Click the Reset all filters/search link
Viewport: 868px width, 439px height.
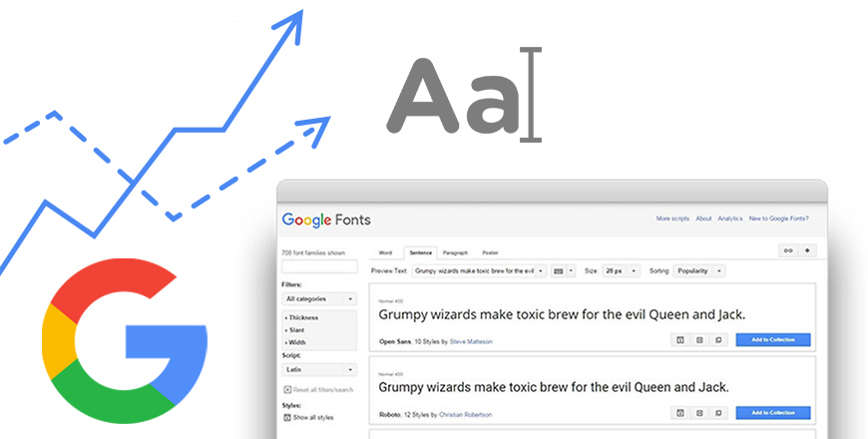[x=322, y=390]
